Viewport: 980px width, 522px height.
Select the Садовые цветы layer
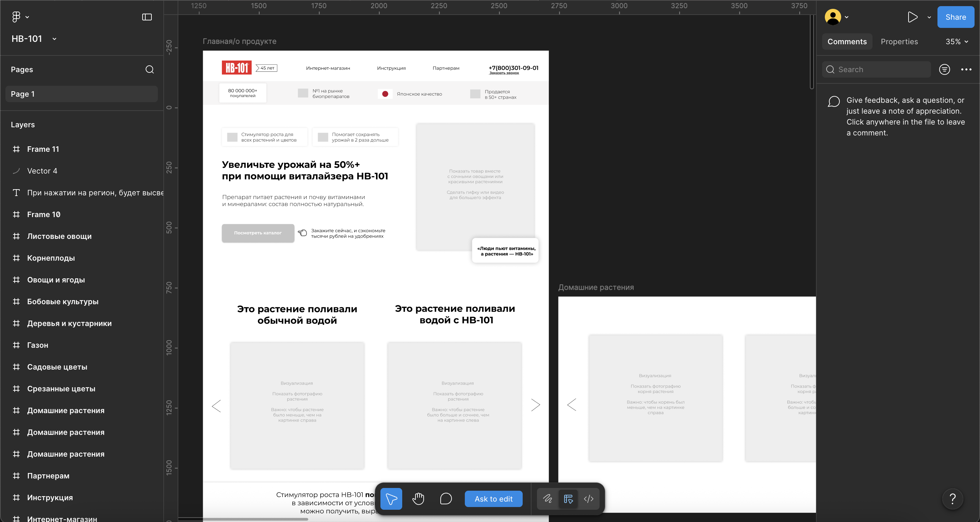pos(57,367)
